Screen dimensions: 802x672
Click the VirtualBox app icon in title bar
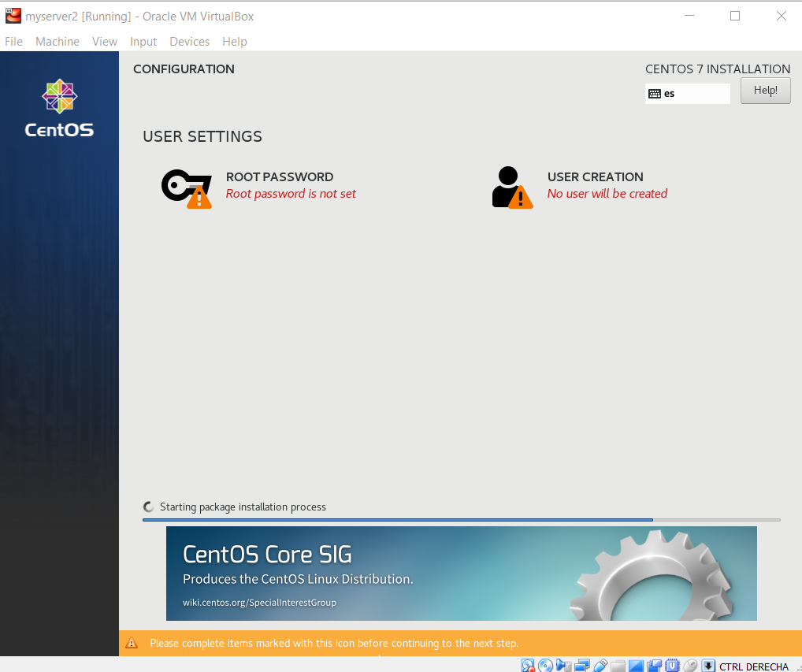[13, 16]
